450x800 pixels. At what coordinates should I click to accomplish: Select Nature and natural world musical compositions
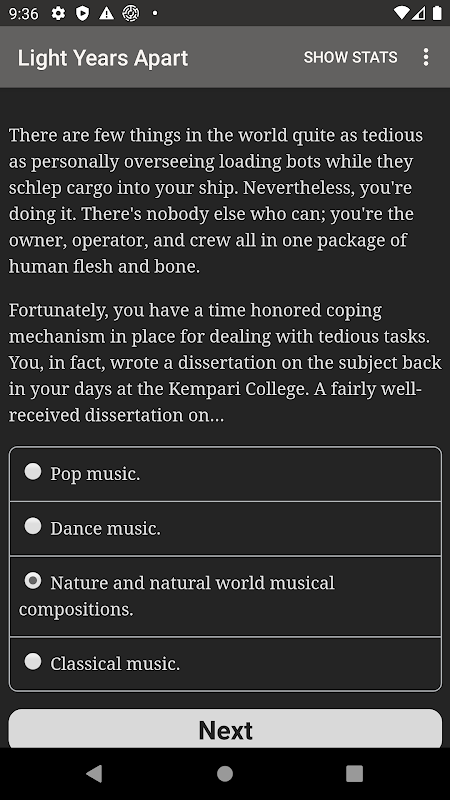[x=225, y=596]
